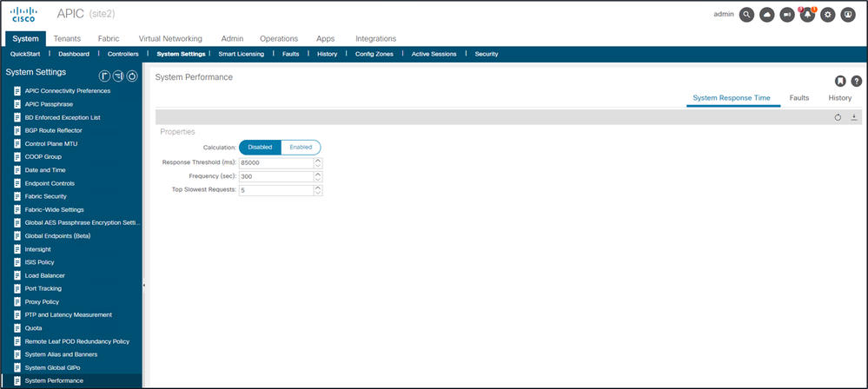The image size is (868, 389).
Task: Open the gear settings icon in header
Action: coord(827,15)
